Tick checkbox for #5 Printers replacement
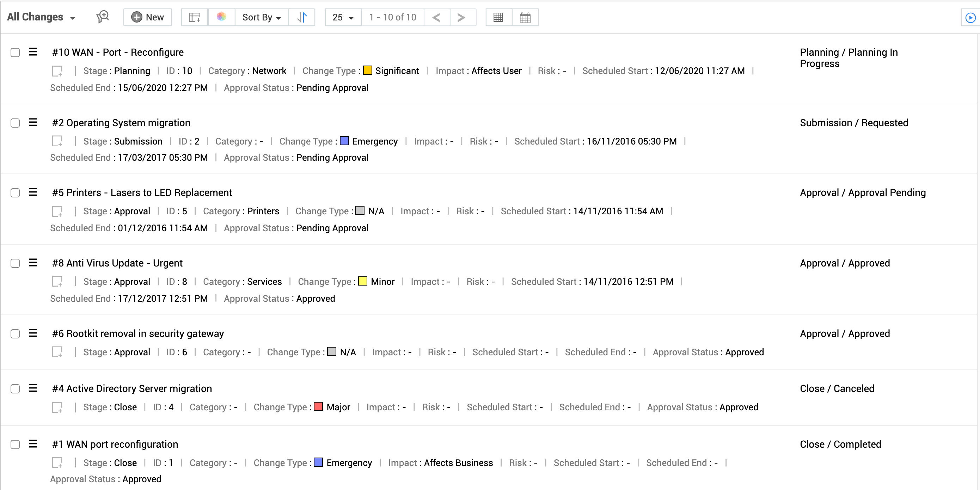980x490 pixels. pos(15,193)
